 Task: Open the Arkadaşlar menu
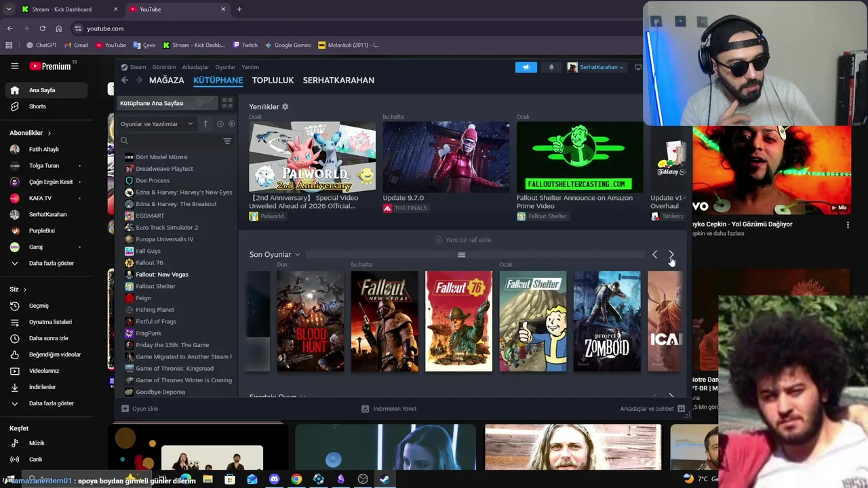[195, 67]
